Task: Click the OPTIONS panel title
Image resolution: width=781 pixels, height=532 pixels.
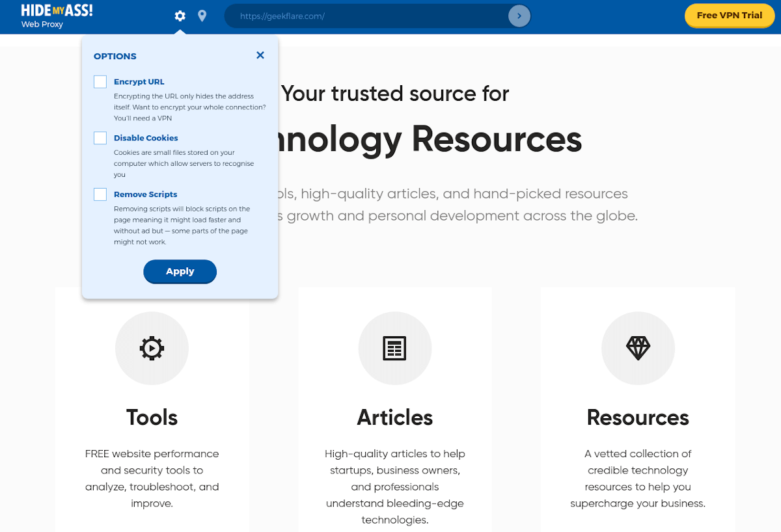Action: tap(115, 57)
